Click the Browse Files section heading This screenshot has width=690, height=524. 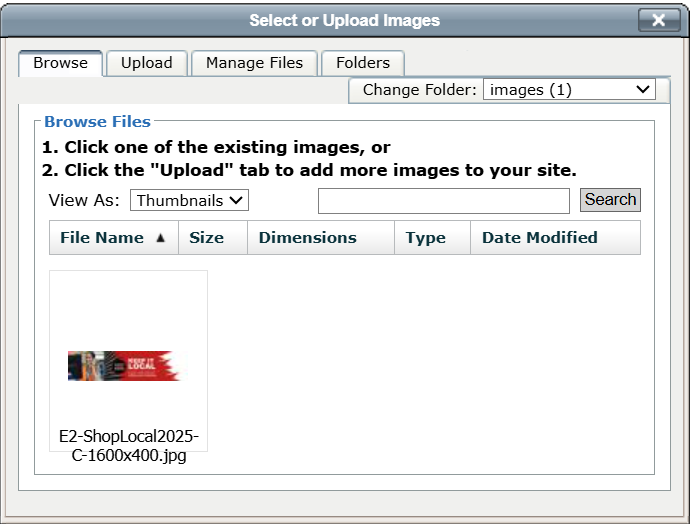click(x=97, y=122)
